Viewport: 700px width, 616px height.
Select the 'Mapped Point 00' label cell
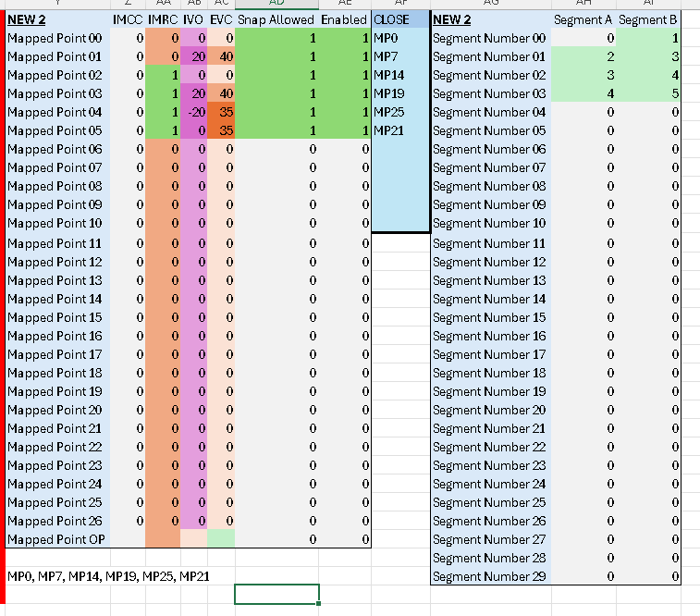pyautogui.click(x=57, y=39)
